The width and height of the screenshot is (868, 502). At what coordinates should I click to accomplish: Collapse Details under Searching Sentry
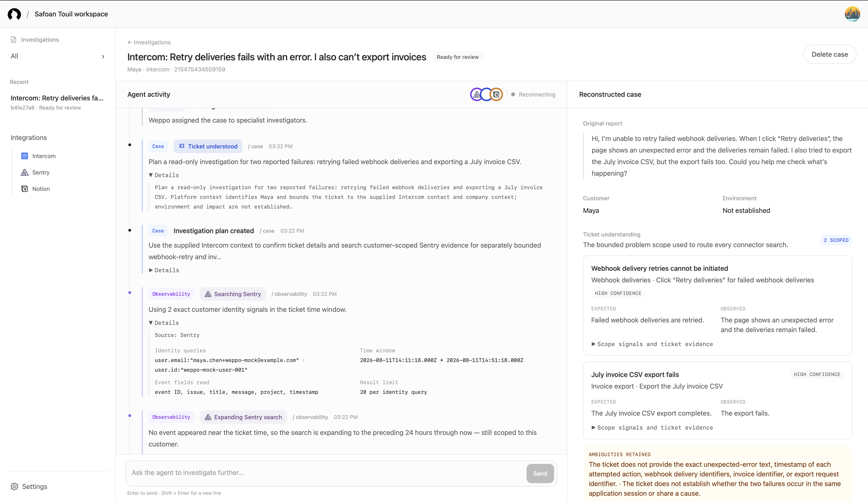click(164, 323)
